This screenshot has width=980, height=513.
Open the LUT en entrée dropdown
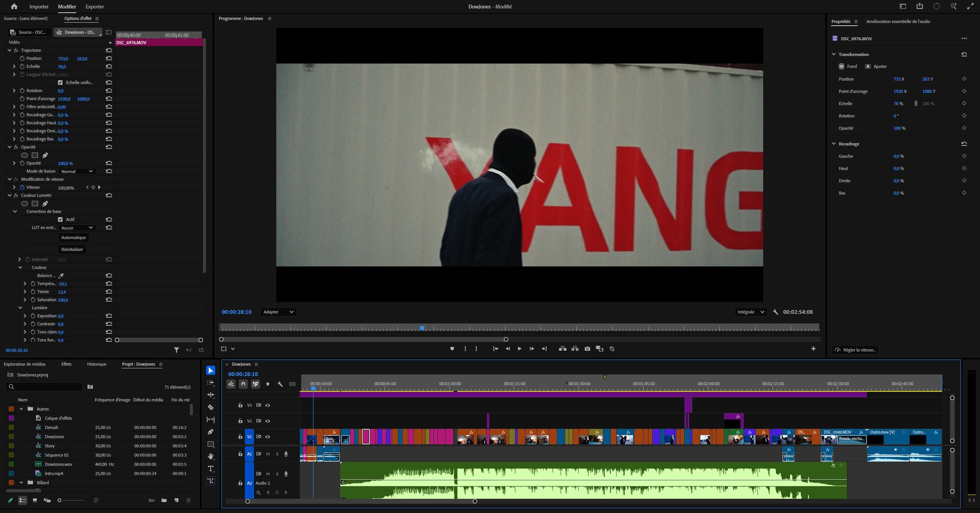pyautogui.click(x=77, y=228)
